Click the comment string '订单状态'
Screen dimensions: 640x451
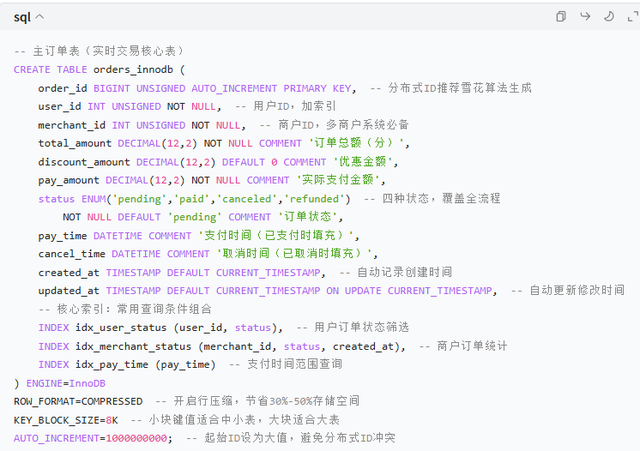click(308, 217)
